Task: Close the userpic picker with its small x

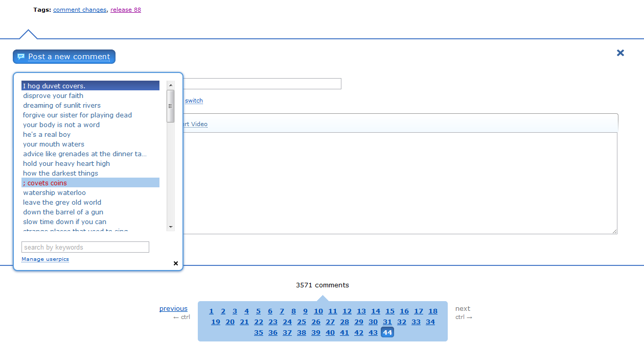Action: point(176,263)
